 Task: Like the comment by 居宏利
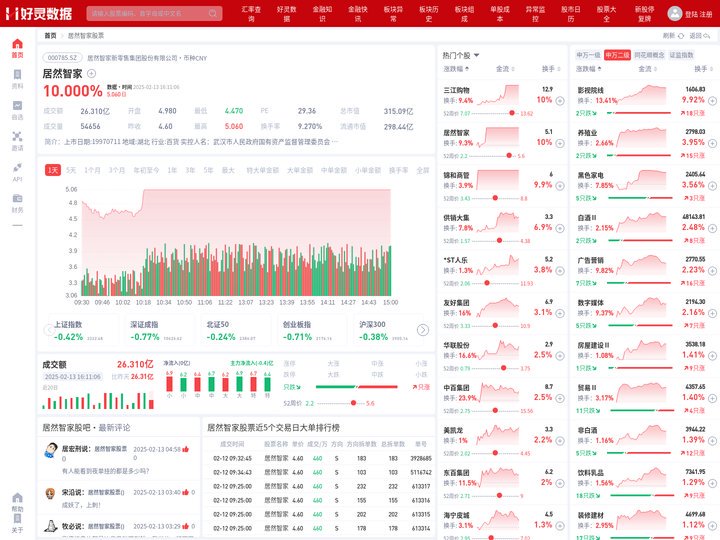point(186,449)
